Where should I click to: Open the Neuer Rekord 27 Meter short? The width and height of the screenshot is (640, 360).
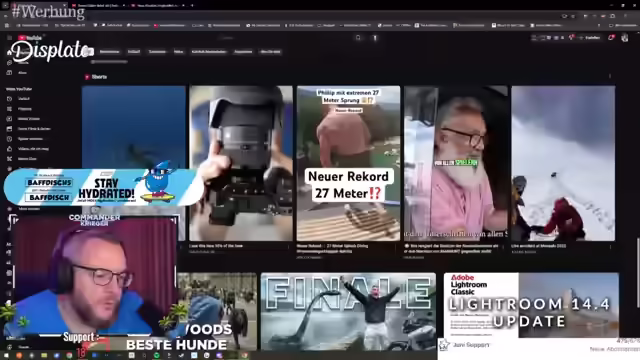(349, 163)
